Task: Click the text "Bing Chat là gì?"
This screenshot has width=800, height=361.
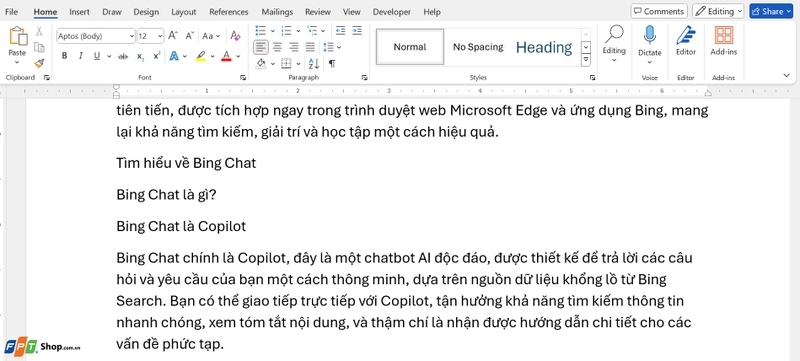Action: coord(166,194)
